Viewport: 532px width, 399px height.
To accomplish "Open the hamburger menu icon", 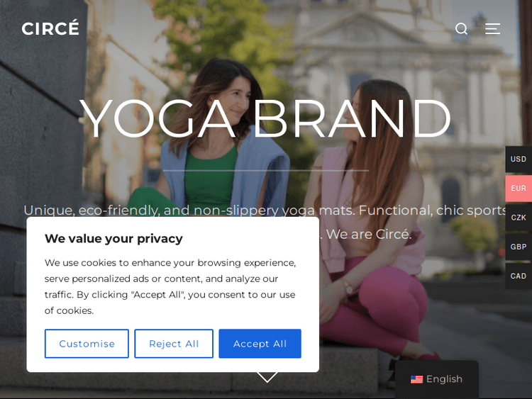I will 492,29.
